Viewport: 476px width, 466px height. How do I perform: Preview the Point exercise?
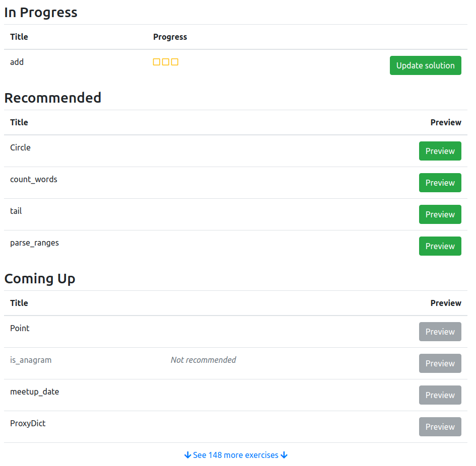tap(440, 332)
